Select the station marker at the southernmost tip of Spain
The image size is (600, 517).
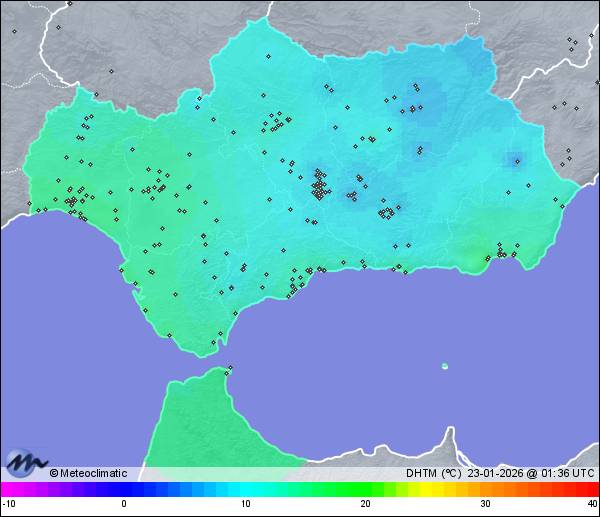(x=212, y=343)
